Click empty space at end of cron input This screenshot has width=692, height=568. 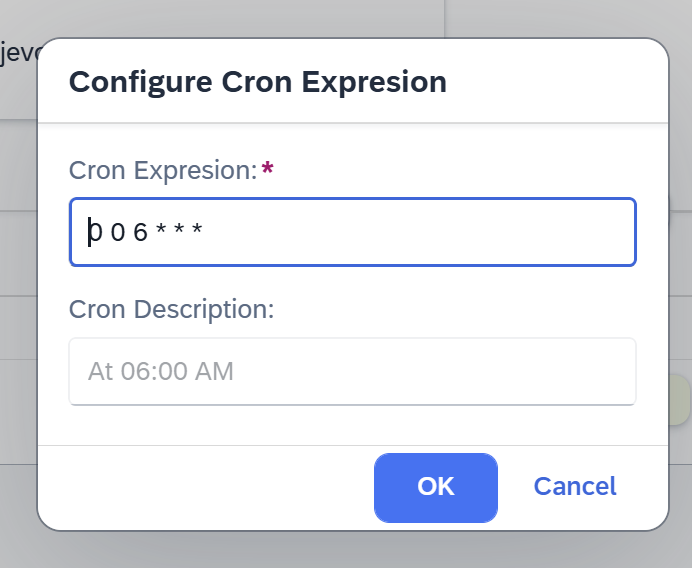click(x=450, y=232)
